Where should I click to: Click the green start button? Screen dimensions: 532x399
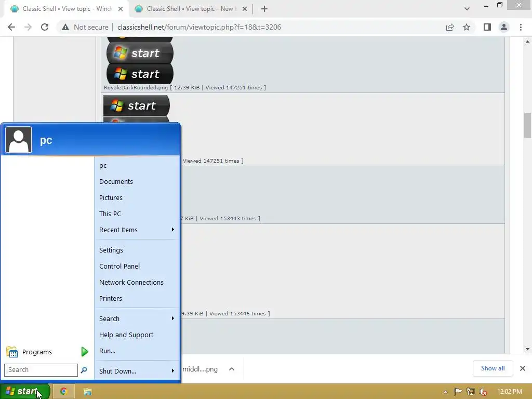[x=25, y=391]
